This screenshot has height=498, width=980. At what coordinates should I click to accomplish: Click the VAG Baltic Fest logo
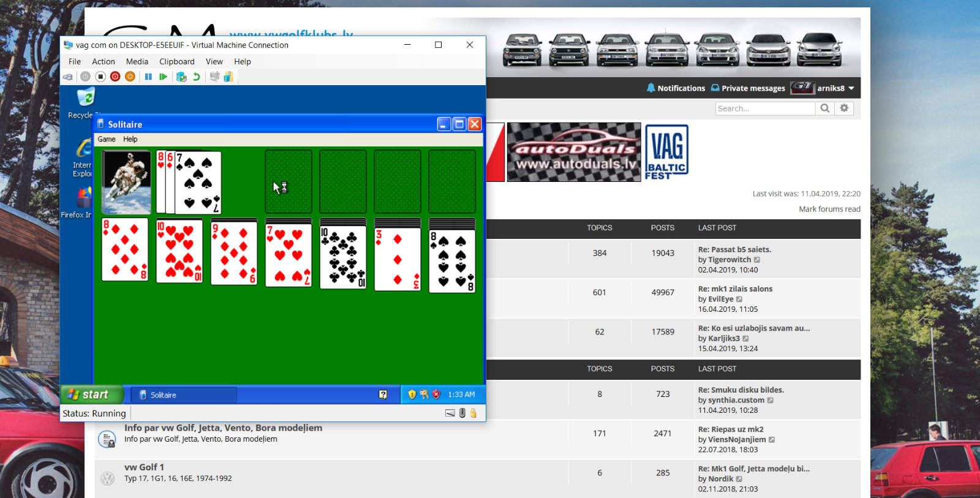click(666, 152)
